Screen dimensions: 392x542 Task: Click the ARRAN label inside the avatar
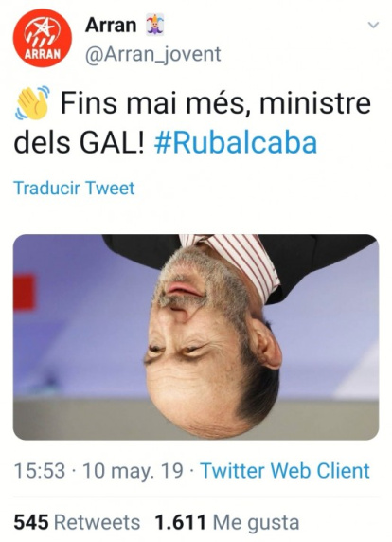pyautogui.click(x=42, y=54)
